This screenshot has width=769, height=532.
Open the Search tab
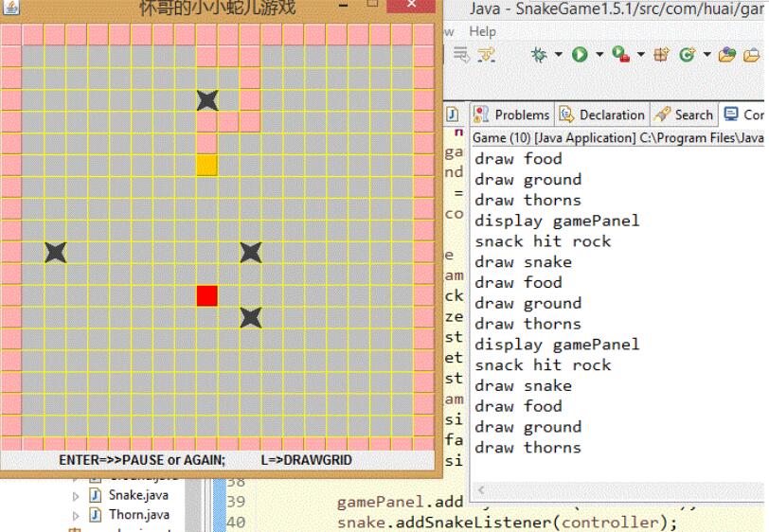tap(685, 115)
